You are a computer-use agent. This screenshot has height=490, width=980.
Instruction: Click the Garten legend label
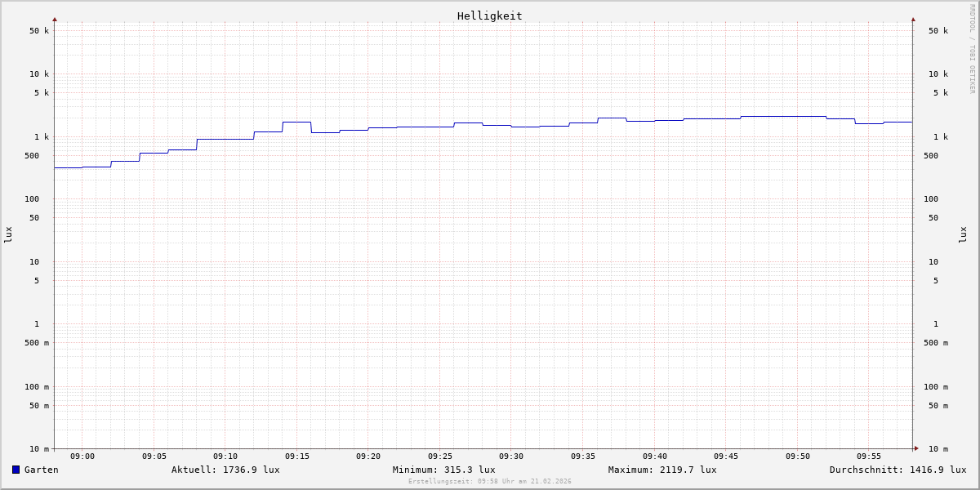pyautogui.click(x=41, y=470)
